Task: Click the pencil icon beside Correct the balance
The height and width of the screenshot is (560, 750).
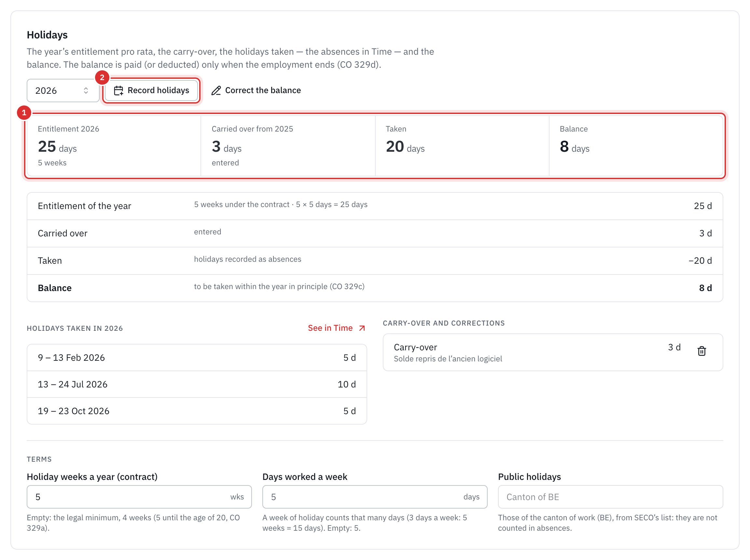Action: pos(216,91)
